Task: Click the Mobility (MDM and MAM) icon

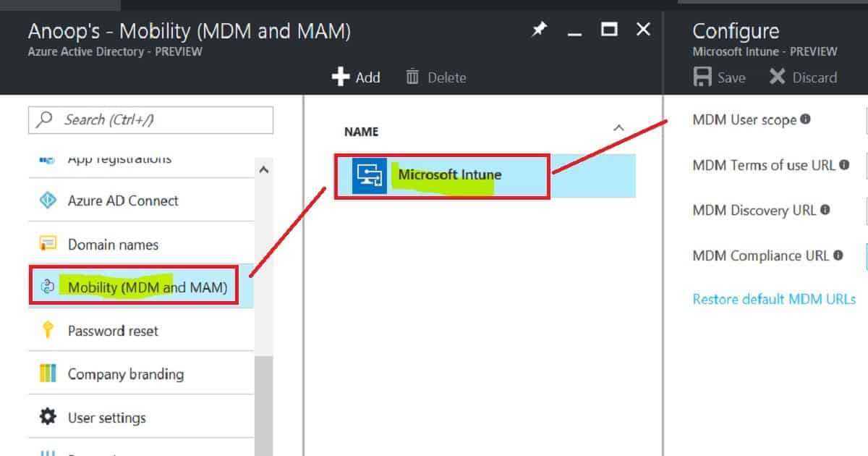Action: pos(48,287)
